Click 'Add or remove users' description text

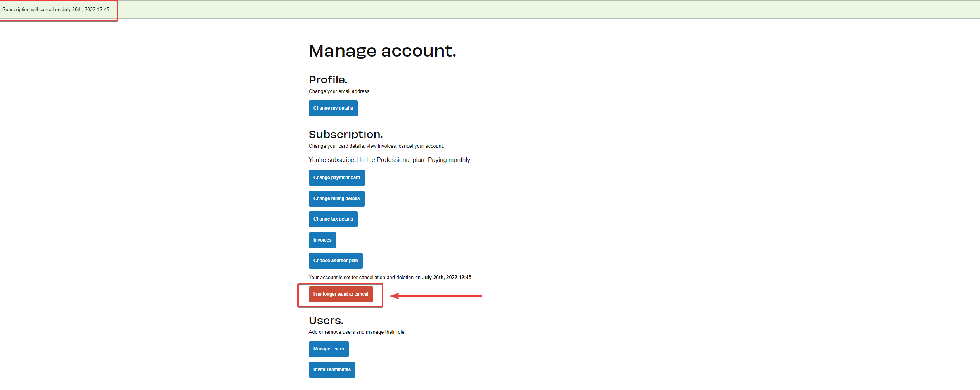(357, 332)
